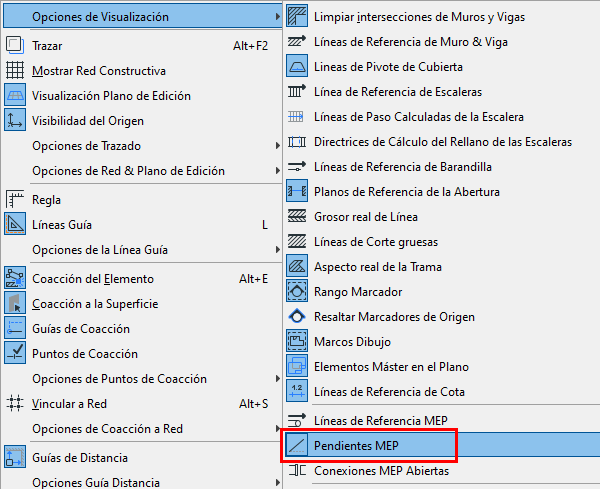Click Planos de Referencia de la Abertura icon

click(x=297, y=191)
